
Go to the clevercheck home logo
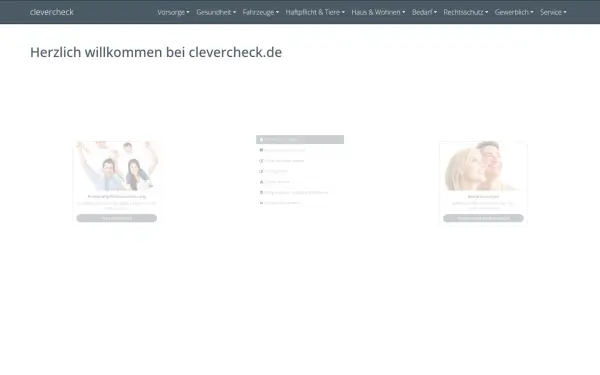tap(52, 12)
